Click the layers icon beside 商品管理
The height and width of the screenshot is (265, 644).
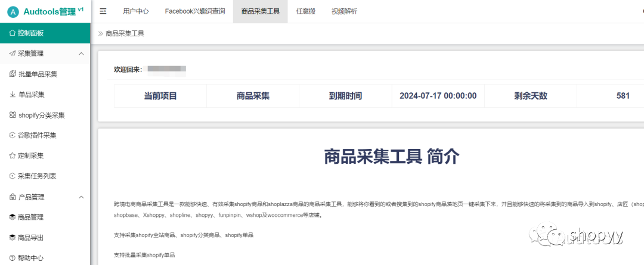click(13, 217)
